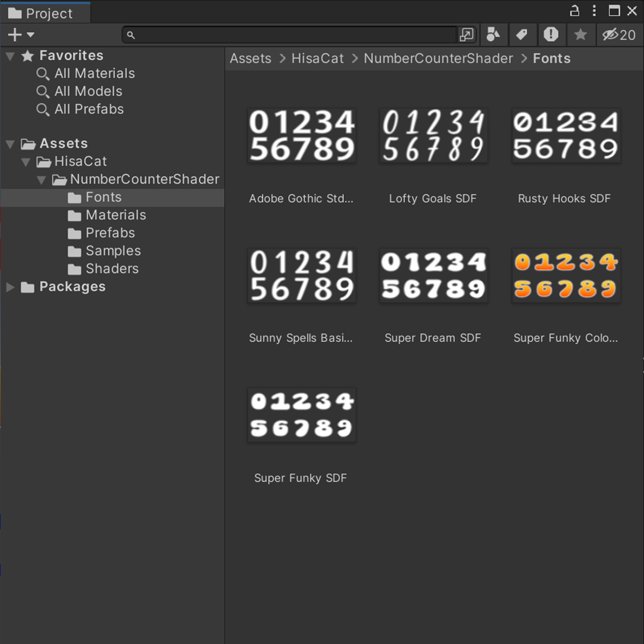The width and height of the screenshot is (644, 644).
Task: Click the Project tab folder icon
Action: point(15,13)
